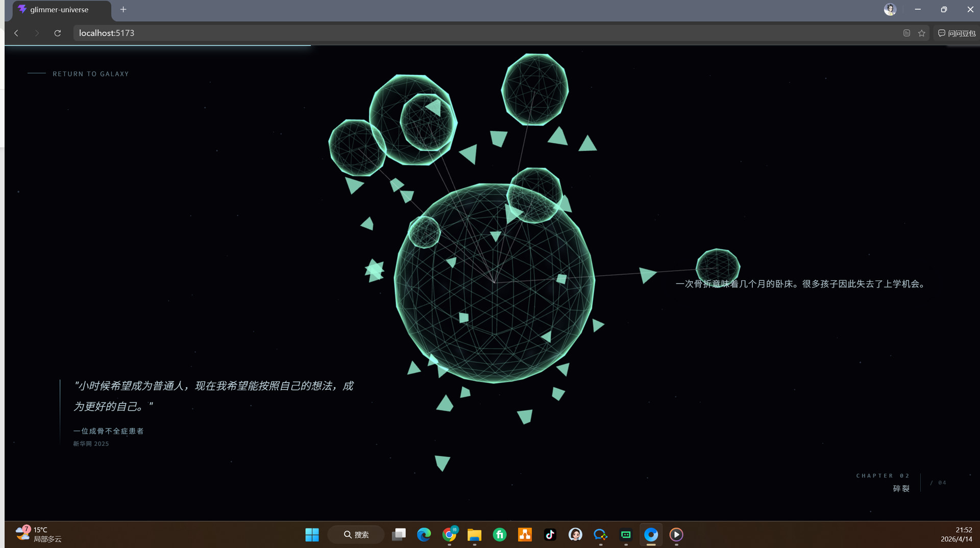This screenshot has height=548, width=980.
Task: Focus the localhost:5173 address bar
Action: pos(459,33)
